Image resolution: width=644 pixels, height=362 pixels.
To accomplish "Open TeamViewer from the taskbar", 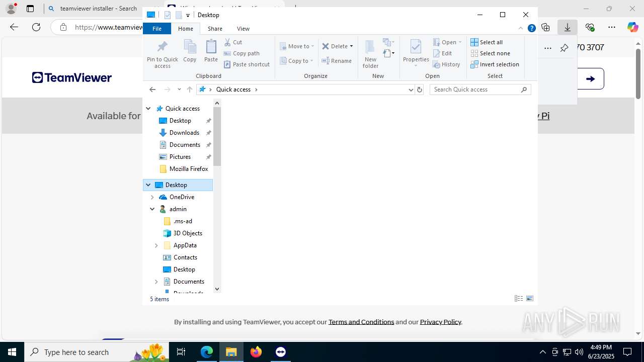I will pyautogui.click(x=281, y=352).
